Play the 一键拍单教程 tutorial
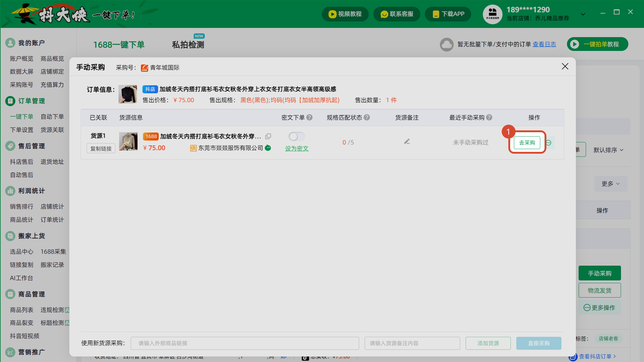Viewport: 644px width, 362px height. click(x=597, y=44)
